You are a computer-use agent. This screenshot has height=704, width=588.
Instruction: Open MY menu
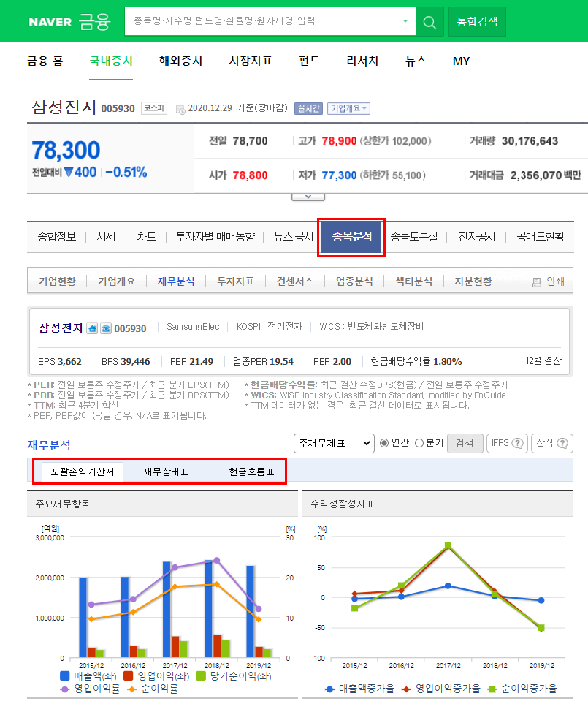click(461, 61)
